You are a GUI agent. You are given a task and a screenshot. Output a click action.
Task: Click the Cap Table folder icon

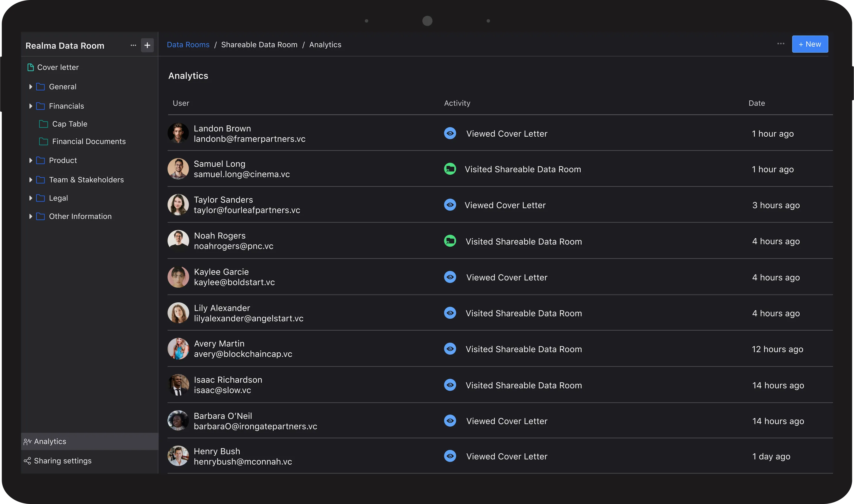pyautogui.click(x=43, y=124)
